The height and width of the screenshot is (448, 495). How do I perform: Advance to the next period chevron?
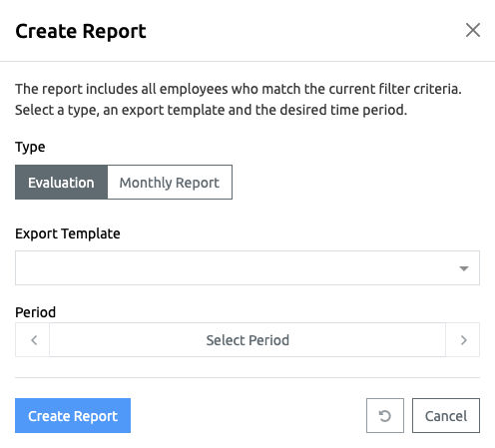[x=462, y=339]
